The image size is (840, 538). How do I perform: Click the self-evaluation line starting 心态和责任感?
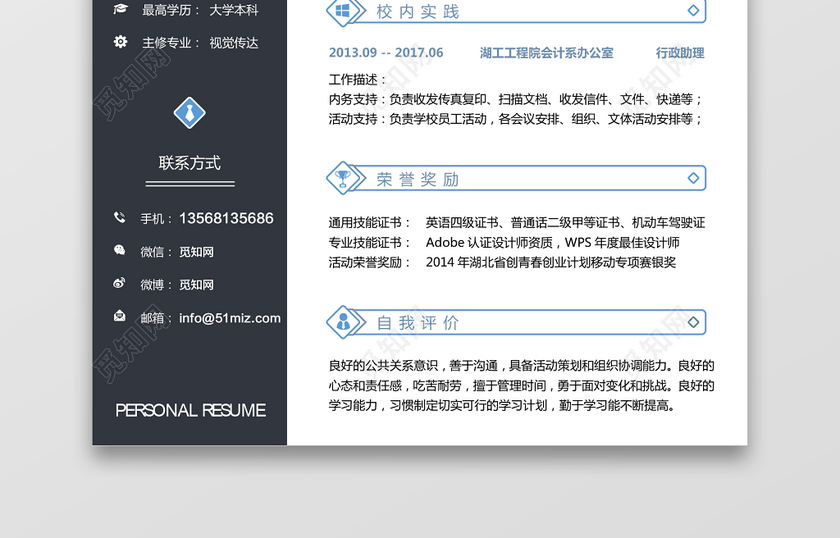[521, 386]
